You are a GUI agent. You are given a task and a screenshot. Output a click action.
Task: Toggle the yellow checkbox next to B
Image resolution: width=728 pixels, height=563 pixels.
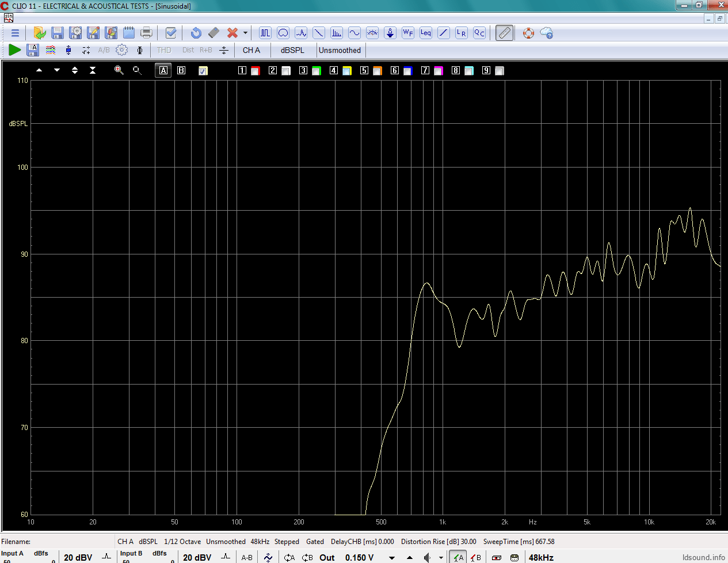coord(203,71)
